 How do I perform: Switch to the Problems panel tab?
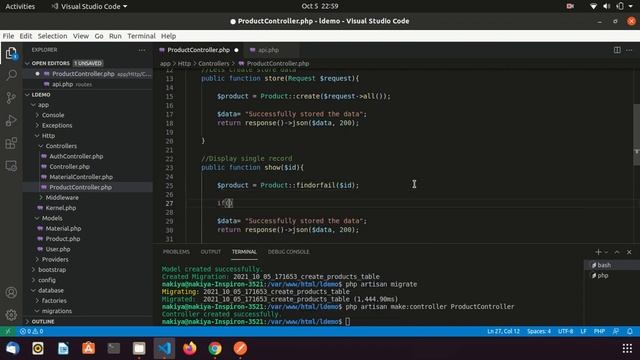tap(176, 252)
